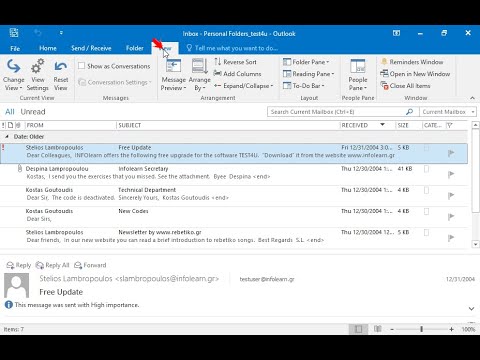Click the zoom in plus button
This screenshot has width=480, height=360.
451,329
